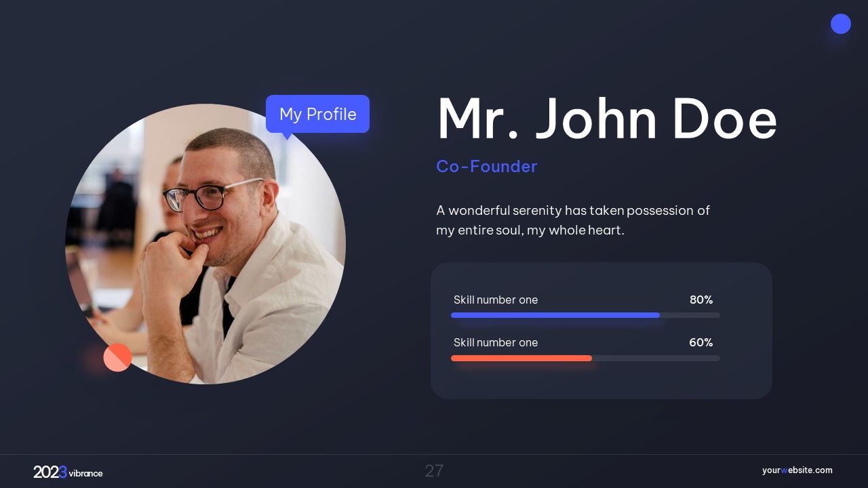868x488 pixels.
Task: Click the pointer tail of My Profile bubble
Action: click(x=288, y=136)
